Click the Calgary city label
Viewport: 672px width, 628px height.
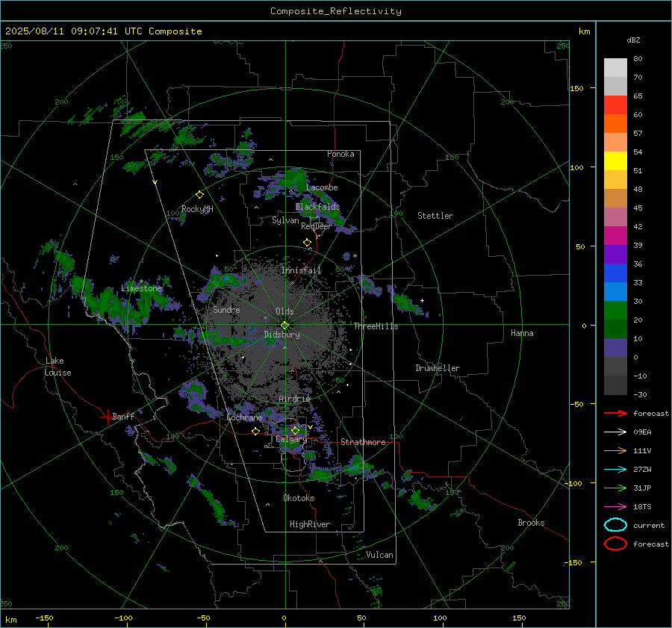click(x=291, y=439)
